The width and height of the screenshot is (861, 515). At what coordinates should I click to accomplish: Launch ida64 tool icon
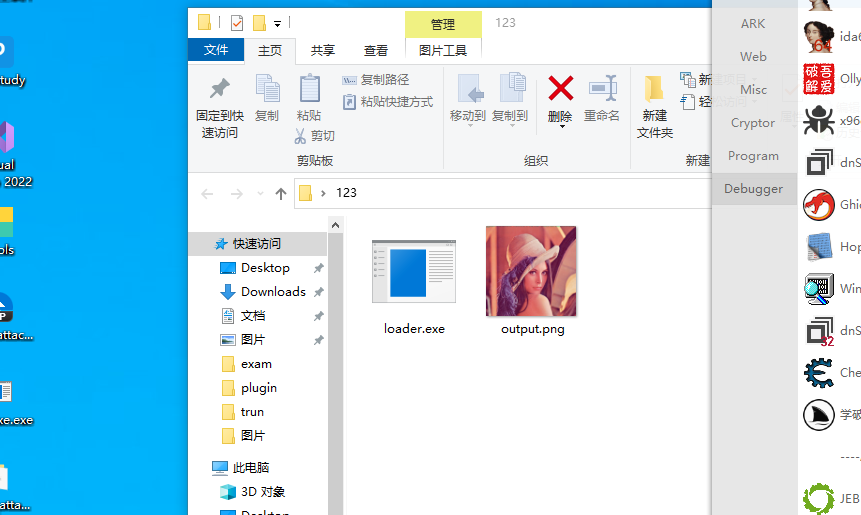819,37
